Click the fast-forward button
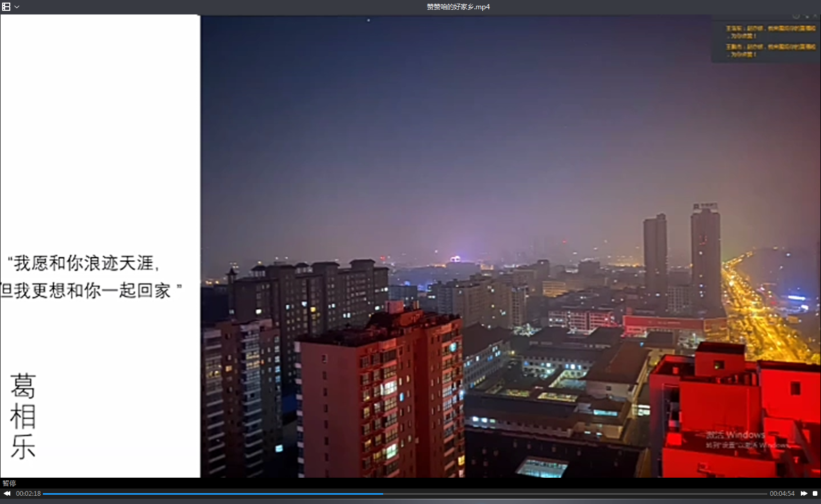This screenshot has height=504, width=821. (x=804, y=494)
